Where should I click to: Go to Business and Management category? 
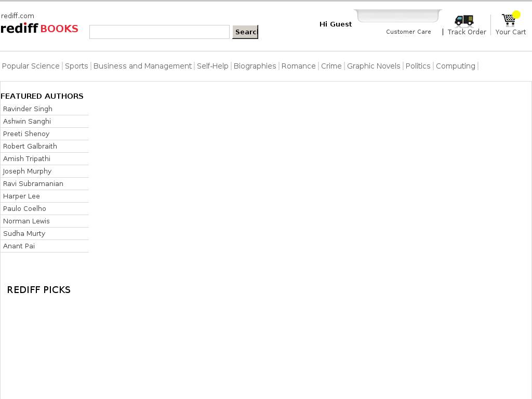click(142, 66)
